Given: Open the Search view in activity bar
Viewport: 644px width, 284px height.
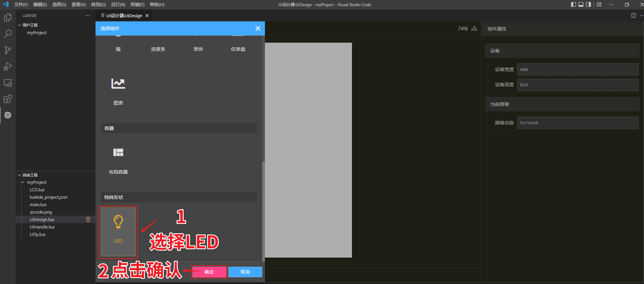Looking at the screenshot, I should 8,34.
